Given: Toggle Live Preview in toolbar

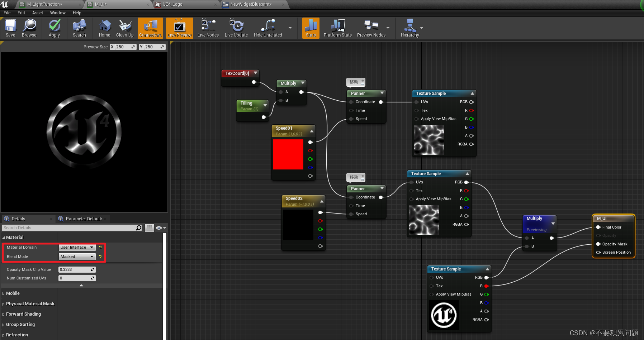Looking at the screenshot, I should tap(180, 28).
